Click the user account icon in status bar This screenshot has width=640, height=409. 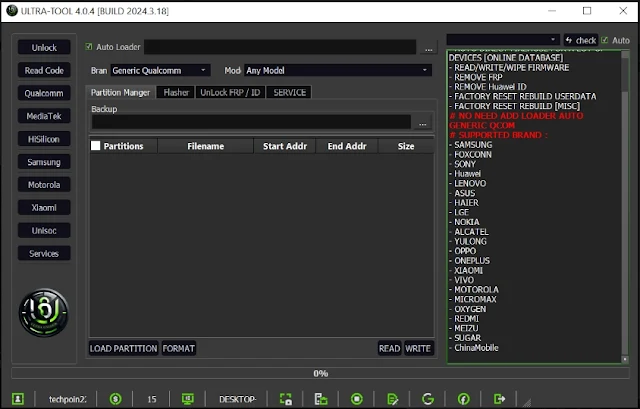coord(18,398)
